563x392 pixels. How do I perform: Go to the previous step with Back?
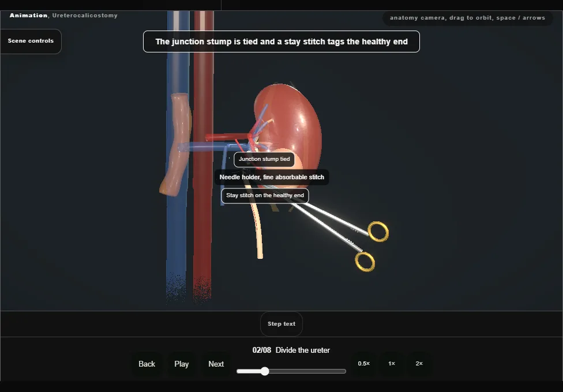click(147, 364)
